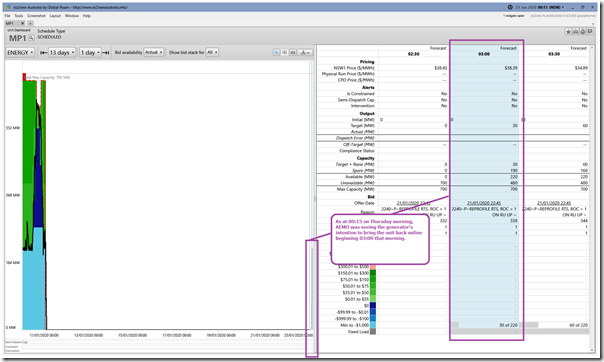The height and width of the screenshot is (362, 604).
Task: Click the table scroll-up arrow
Action: click(x=592, y=47)
